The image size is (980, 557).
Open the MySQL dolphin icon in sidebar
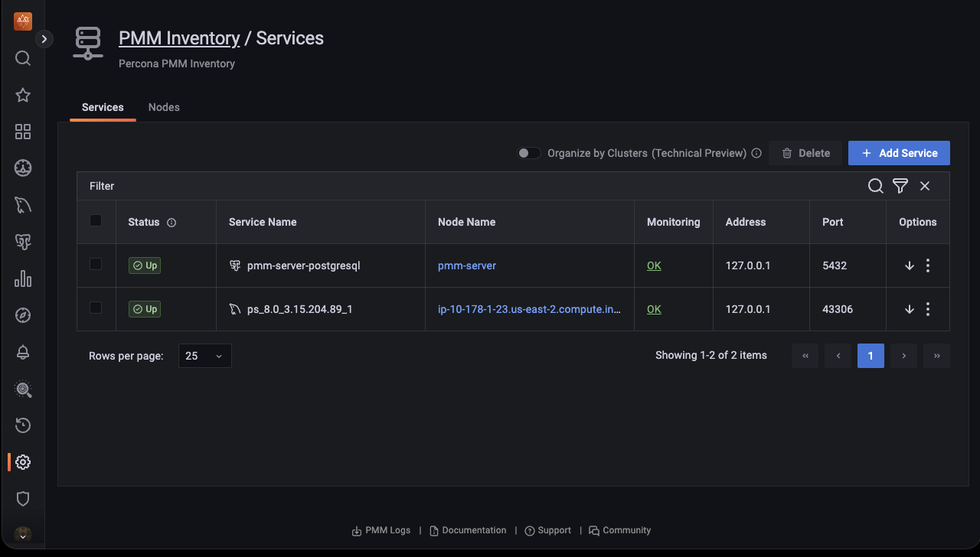(23, 205)
